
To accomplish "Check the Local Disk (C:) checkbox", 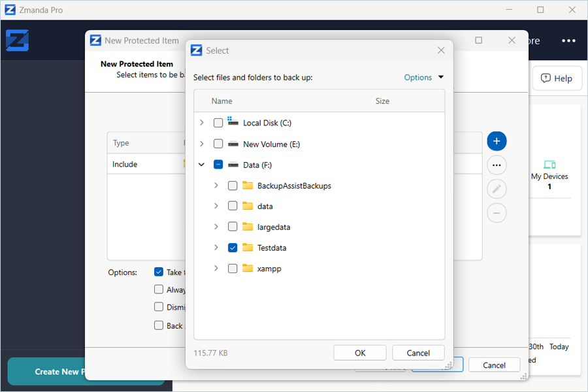I will tap(218, 123).
